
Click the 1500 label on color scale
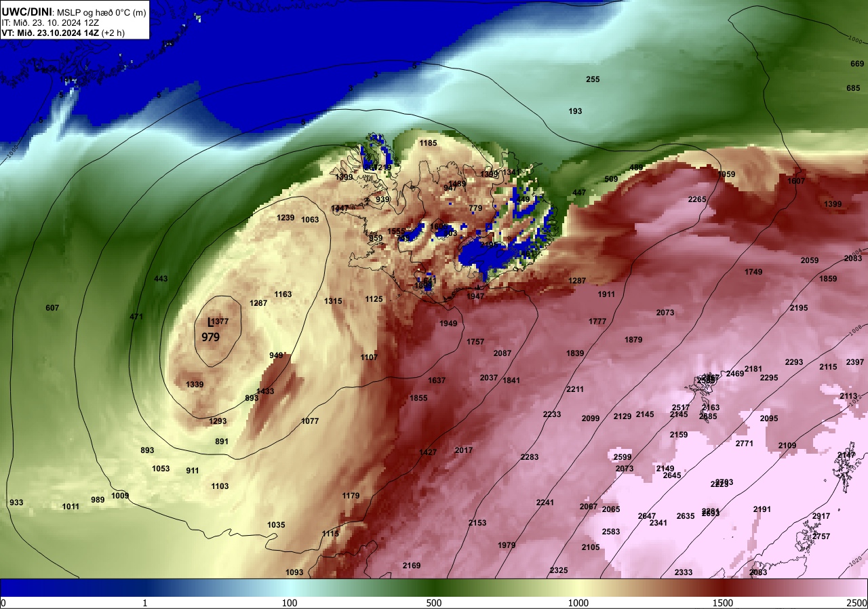click(x=723, y=603)
